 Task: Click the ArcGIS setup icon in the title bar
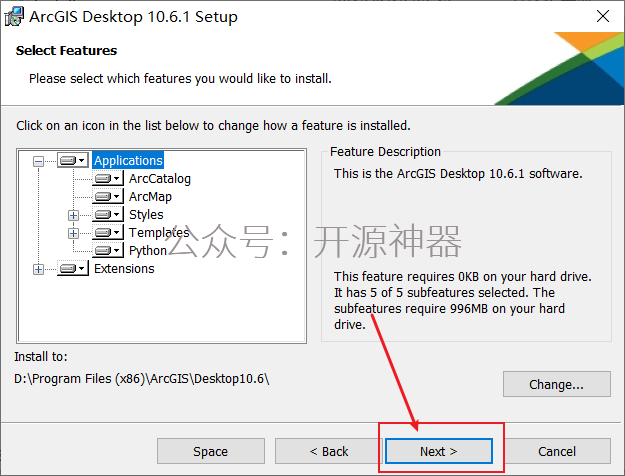pyautogui.click(x=14, y=16)
